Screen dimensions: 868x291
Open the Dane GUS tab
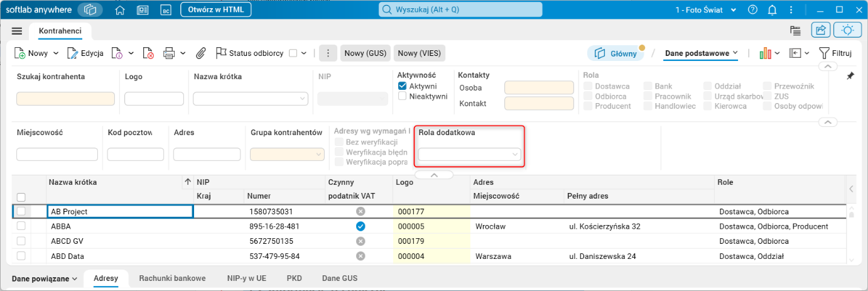[340, 278]
